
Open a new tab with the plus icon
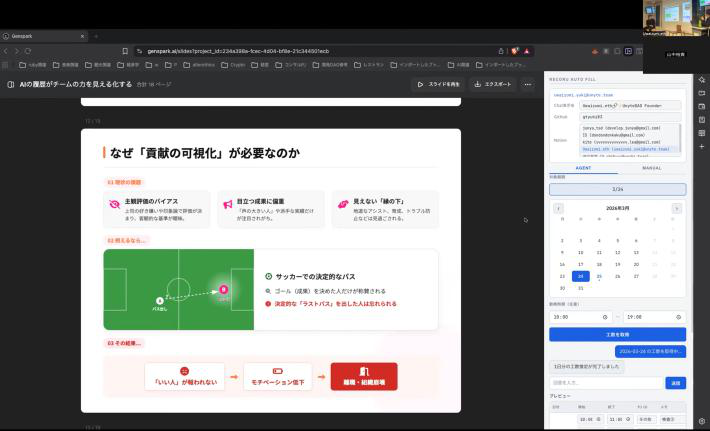(96, 36)
